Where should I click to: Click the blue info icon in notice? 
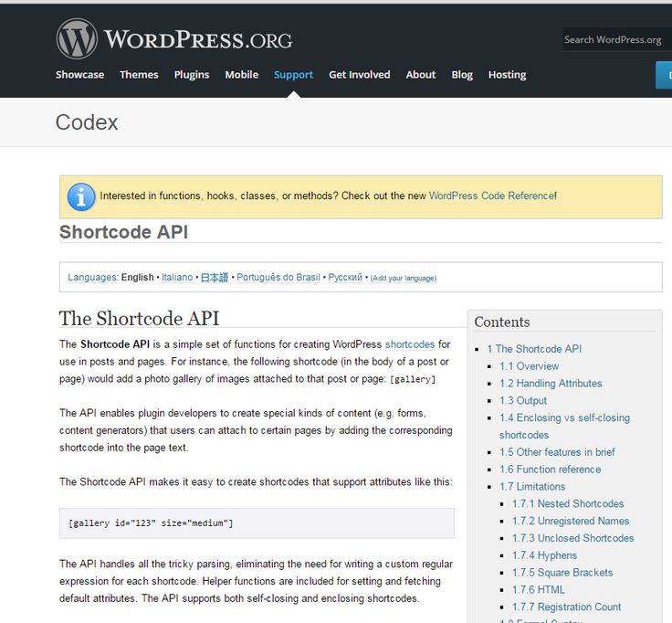pyautogui.click(x=81, y=196)
